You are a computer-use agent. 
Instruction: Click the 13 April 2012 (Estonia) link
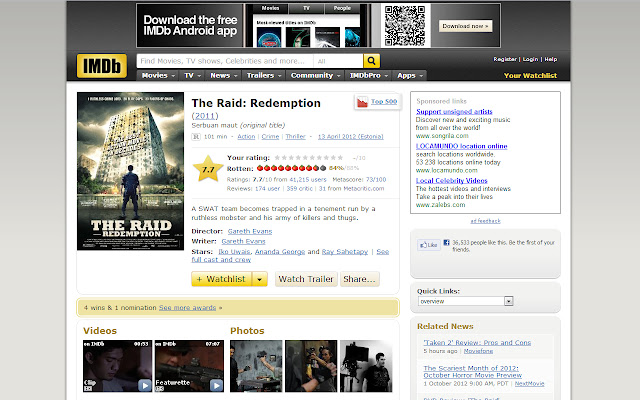[351, 137]
